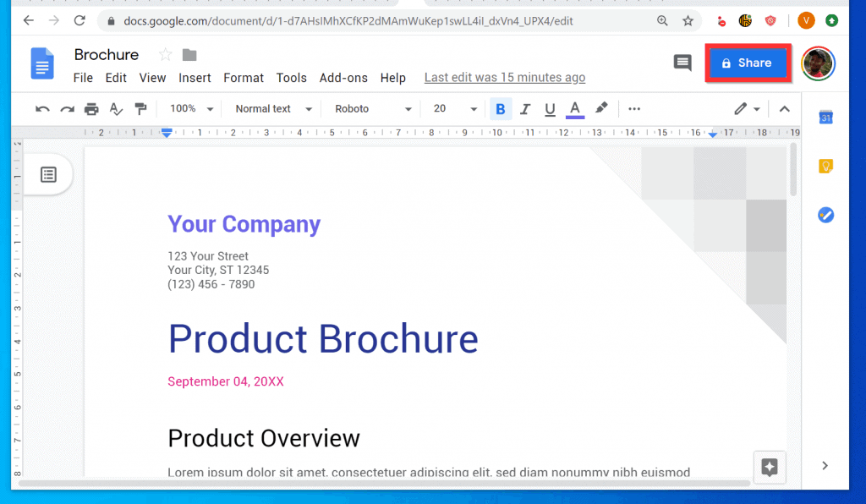This screenshot has width=866, height=504.
Task: Open the Add-ons menu
Action: coord(343,78)
